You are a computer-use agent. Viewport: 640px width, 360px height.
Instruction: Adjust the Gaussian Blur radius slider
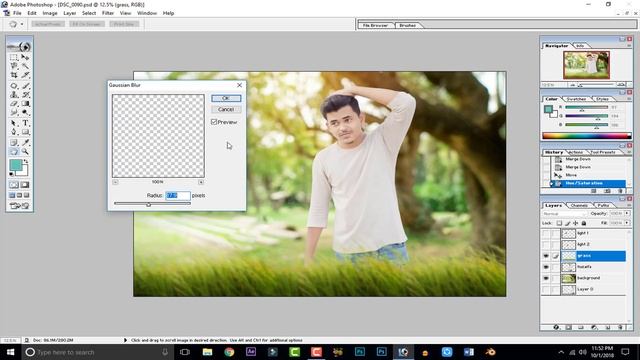(149, 204)
